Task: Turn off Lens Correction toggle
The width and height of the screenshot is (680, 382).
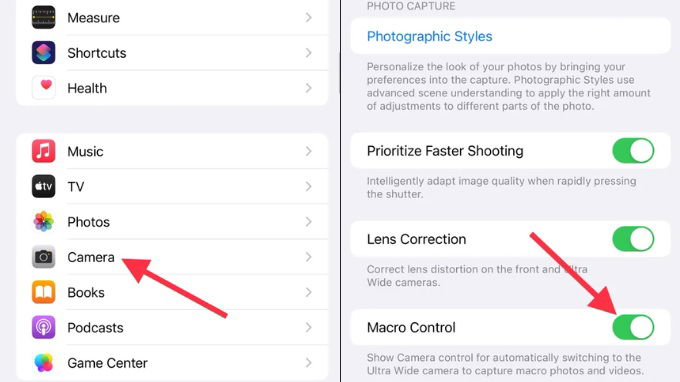Action: [x=633, y=239]
